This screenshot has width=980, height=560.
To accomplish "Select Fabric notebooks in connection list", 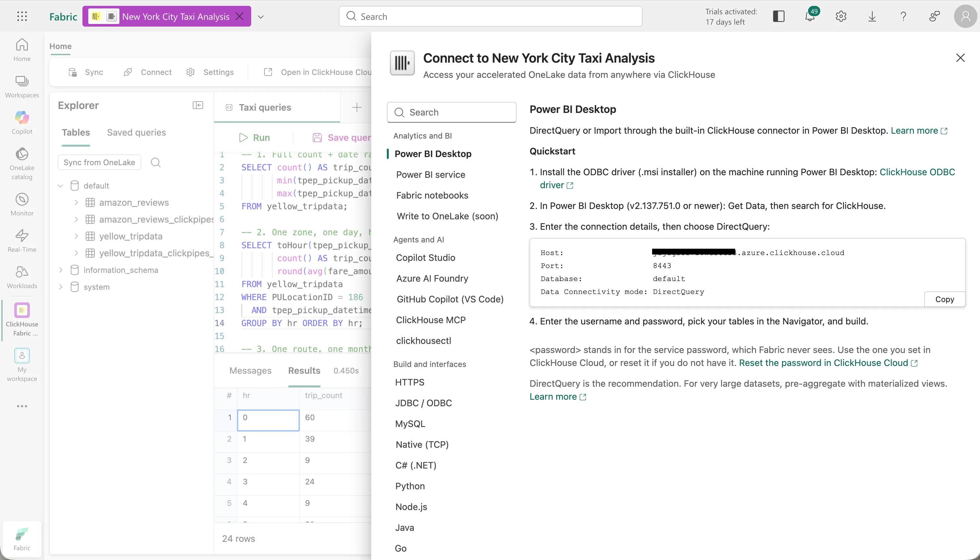I will [432, 195].
